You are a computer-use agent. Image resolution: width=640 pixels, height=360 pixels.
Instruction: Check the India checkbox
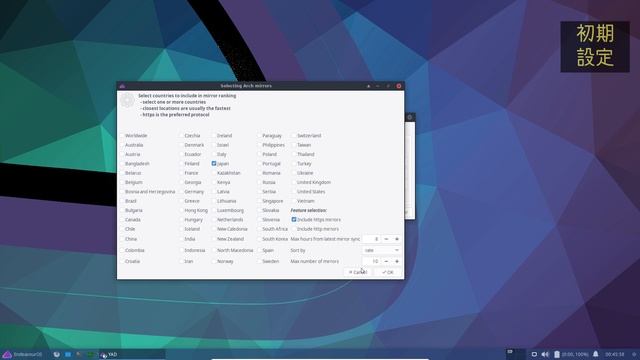click(181, 239)
